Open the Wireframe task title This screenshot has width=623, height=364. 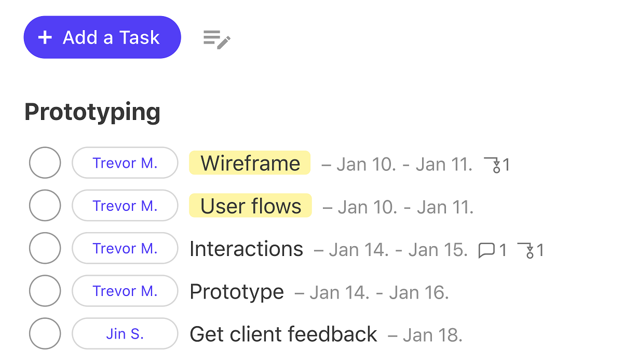[250, 163]
